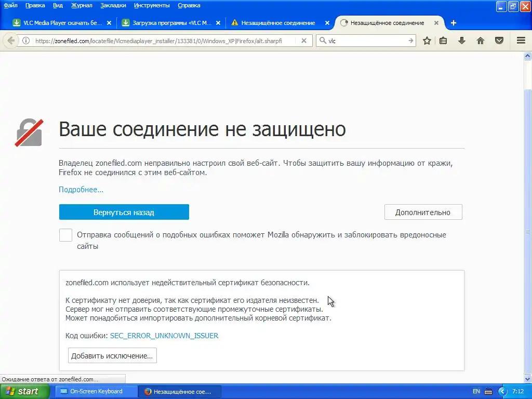This screenshot has width=532, height=399.
Task: Open the Закладки menu
Action: click(x=113, y=5)
